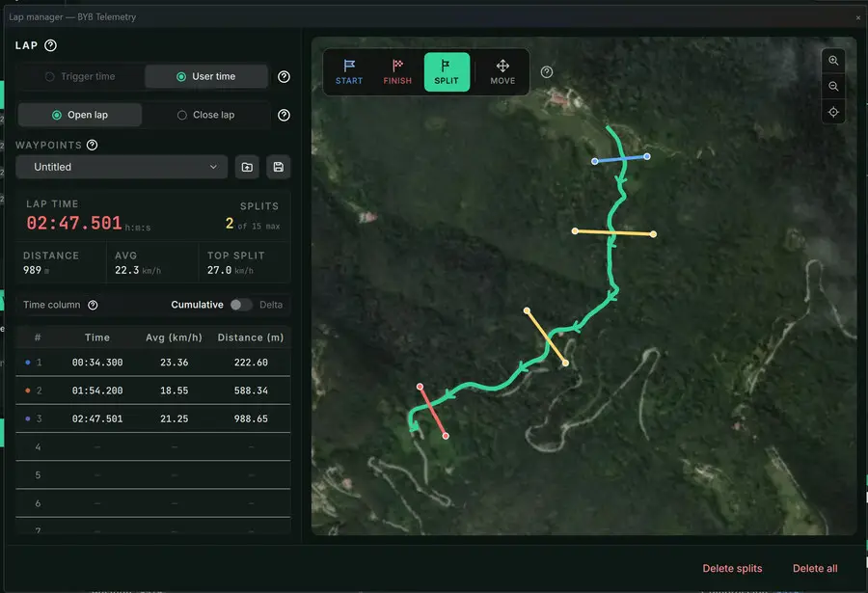Click empty split row number 6
The height and width of the screenshot is (593, 868).
pyautogui.click(x=153, y=503)
